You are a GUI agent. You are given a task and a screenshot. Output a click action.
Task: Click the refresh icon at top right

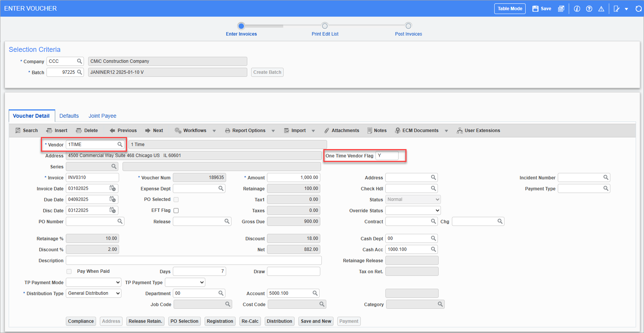[x=639, y=9]
